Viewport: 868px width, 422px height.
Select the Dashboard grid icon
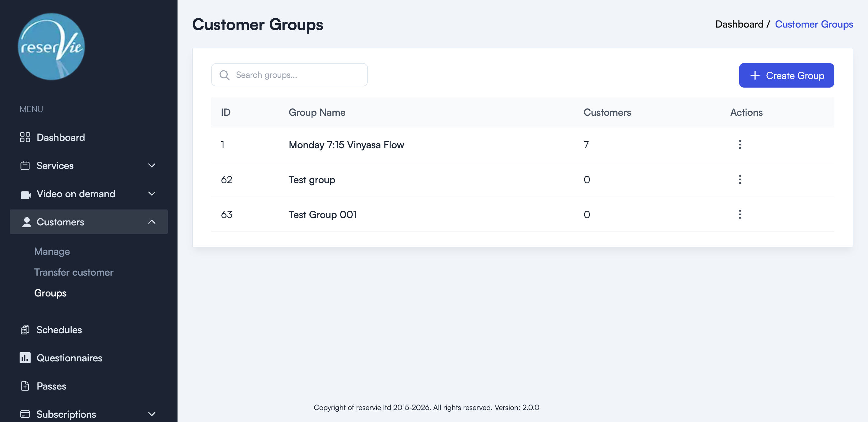25,137
